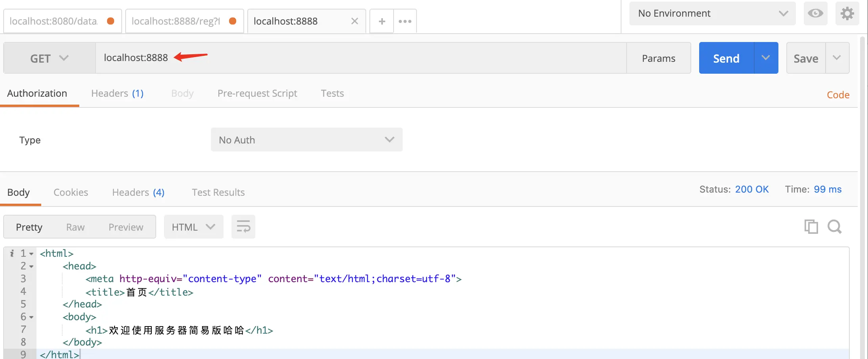Open the GET method dropdown
The width and height of the screenshot is (868, 359).
click(x=50, y=58)
